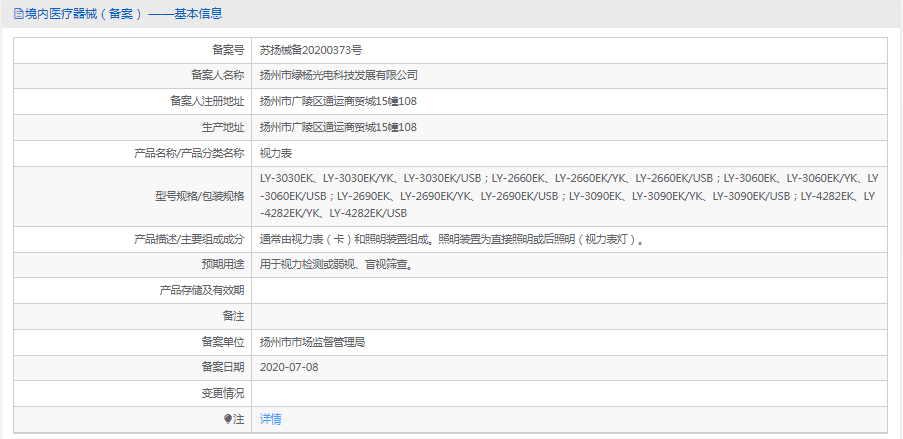This screenshot has width=903, height=439.
Task: Click the empty 备注 value cell
Action: coord(568,316)
